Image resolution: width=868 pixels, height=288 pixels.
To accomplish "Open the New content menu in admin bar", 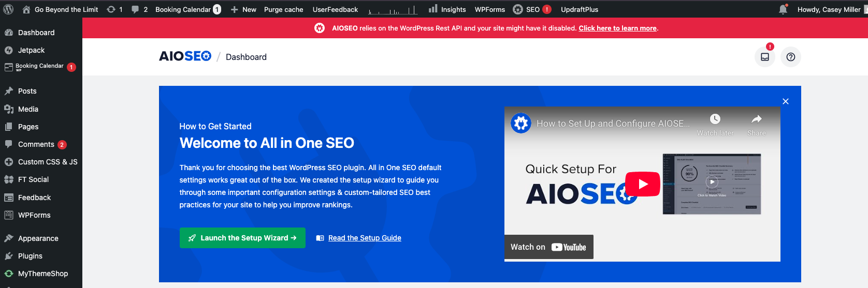I will coord(243,9).
